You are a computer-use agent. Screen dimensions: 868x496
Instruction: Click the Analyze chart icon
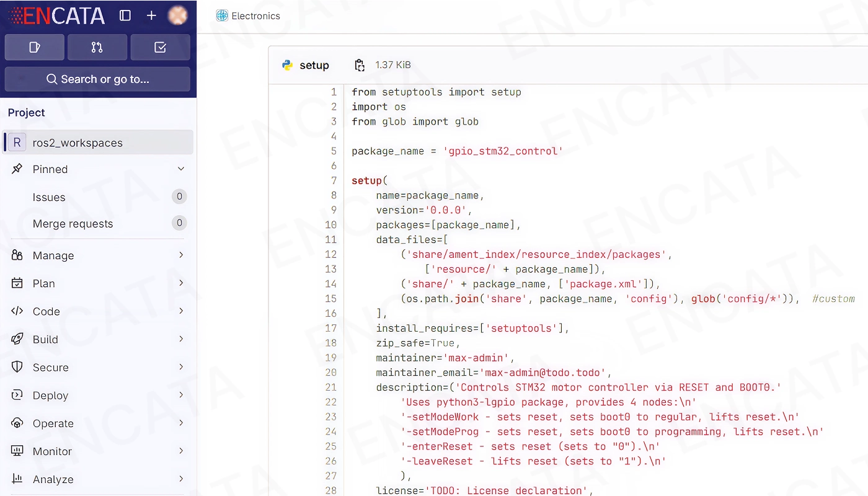(x=17, y=479)
